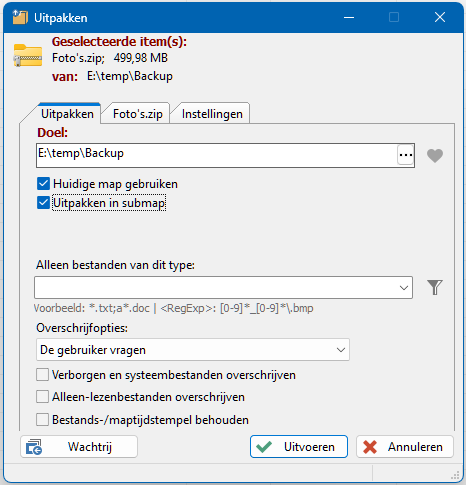This screenshot has width=466, height=485.
Task: Click the green checkmark on Uitvoeren
Action: coord(264,447)
